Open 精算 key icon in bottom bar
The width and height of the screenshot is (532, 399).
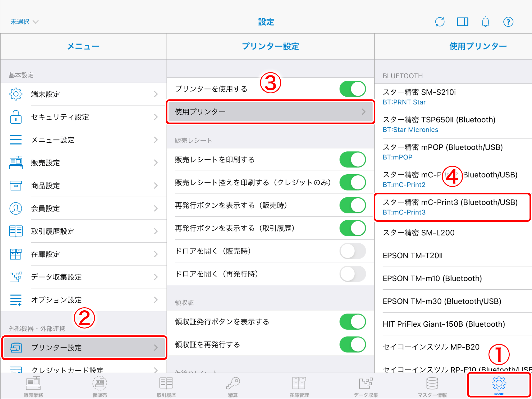coord(233,387)
